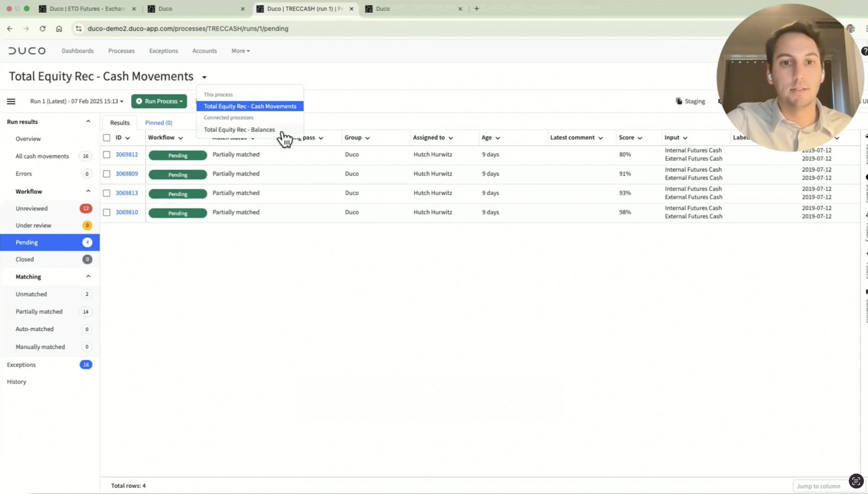Click the Run Process button
Viewport: 868px width, 494px height.
(x=159, y=101)
